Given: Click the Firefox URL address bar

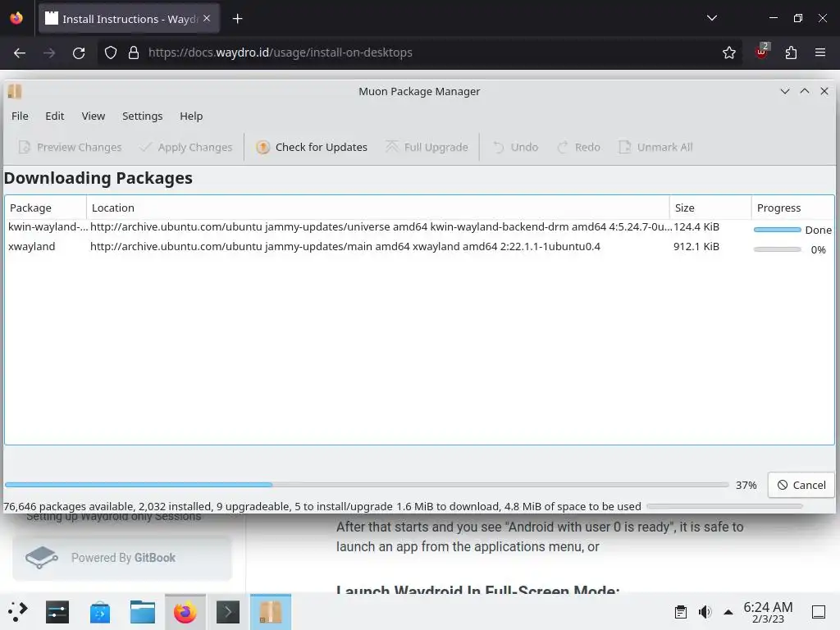Looking at the screenshot, I should click(419, 52).
